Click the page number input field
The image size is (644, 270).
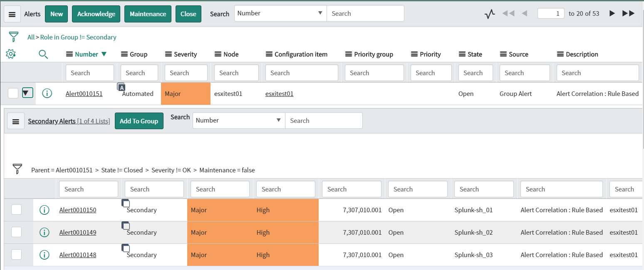pyautogui.click(x=551, y=13)
